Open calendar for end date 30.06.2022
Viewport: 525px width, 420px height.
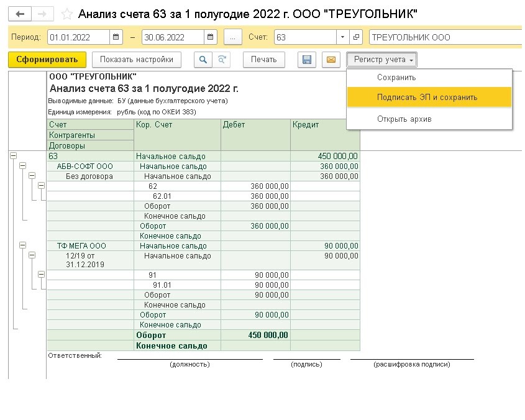click(x=210, y=37)
